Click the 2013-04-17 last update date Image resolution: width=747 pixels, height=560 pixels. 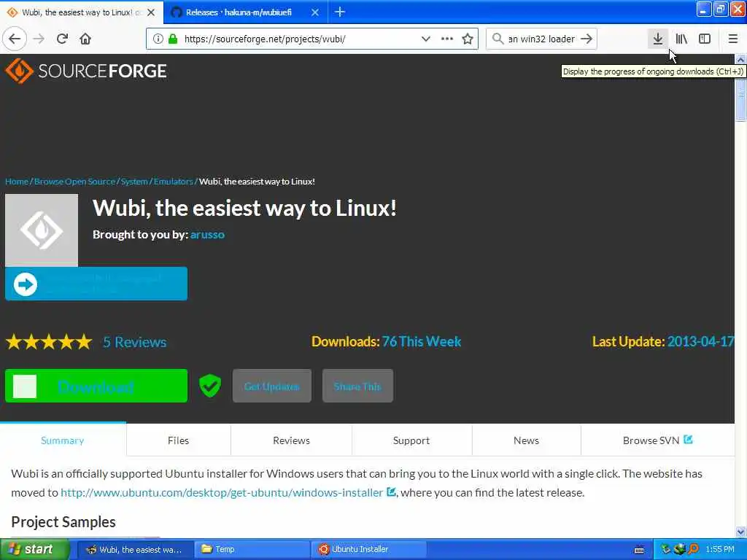pyautogui.click(x=700, y=341)
